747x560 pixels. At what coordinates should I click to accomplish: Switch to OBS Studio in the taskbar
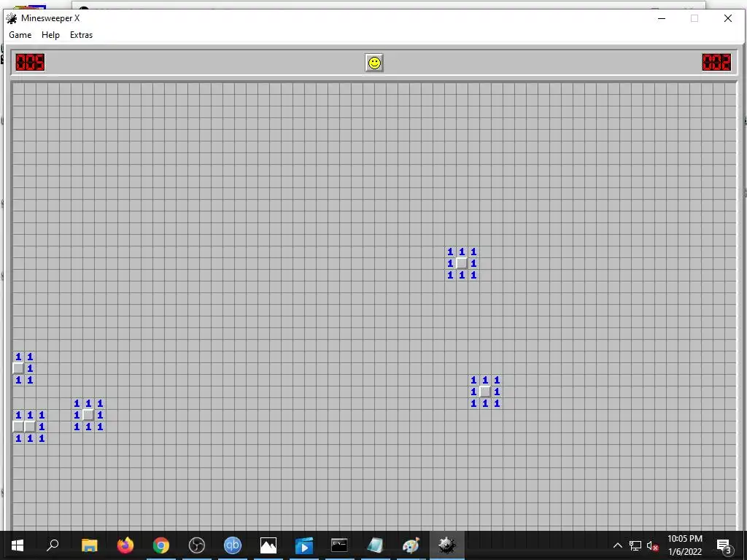[197, 545]
